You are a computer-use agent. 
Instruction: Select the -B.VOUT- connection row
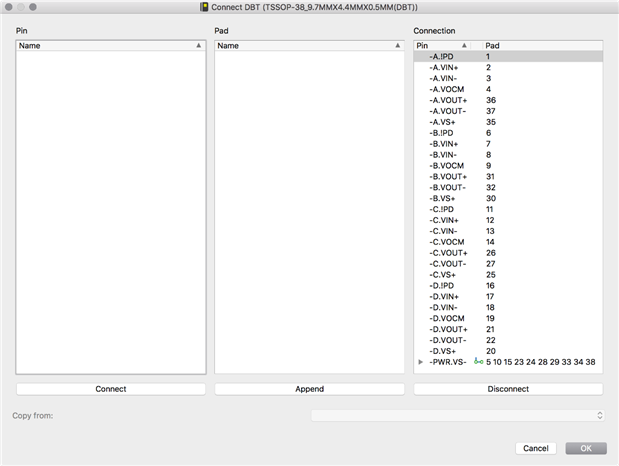508,188
